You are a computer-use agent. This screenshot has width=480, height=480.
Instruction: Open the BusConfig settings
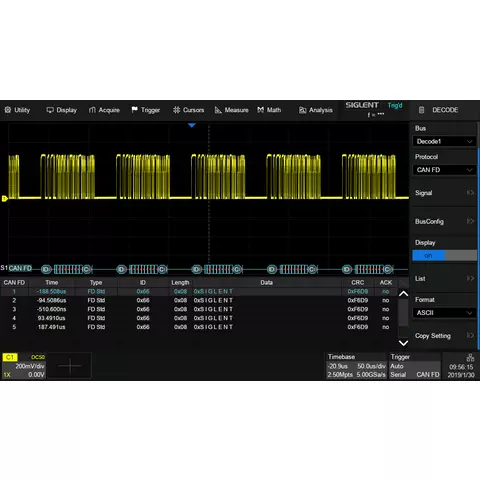(444, 221)
